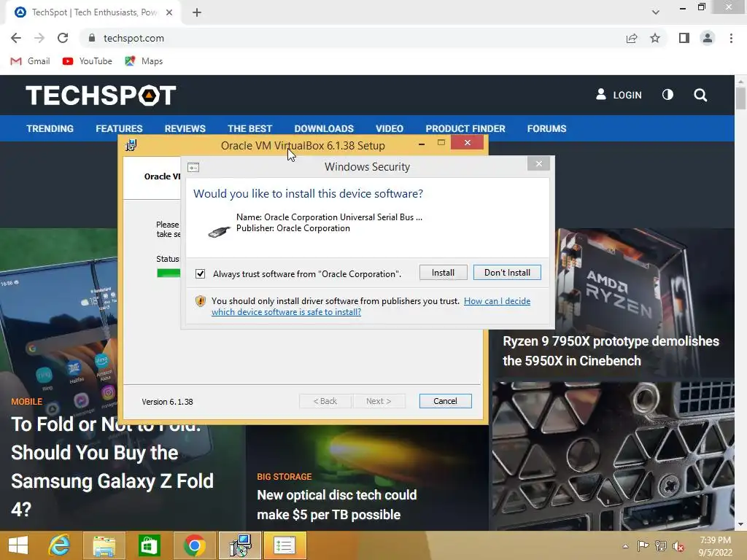Click Don't Install button
Image resolution: width=747 pixels, height=560 pixels.
tap(507, 273)
